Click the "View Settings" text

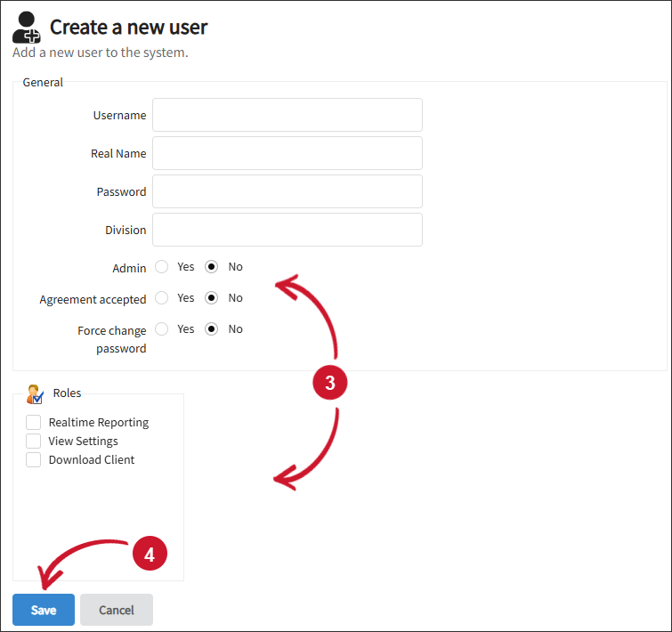pos(83,441)
